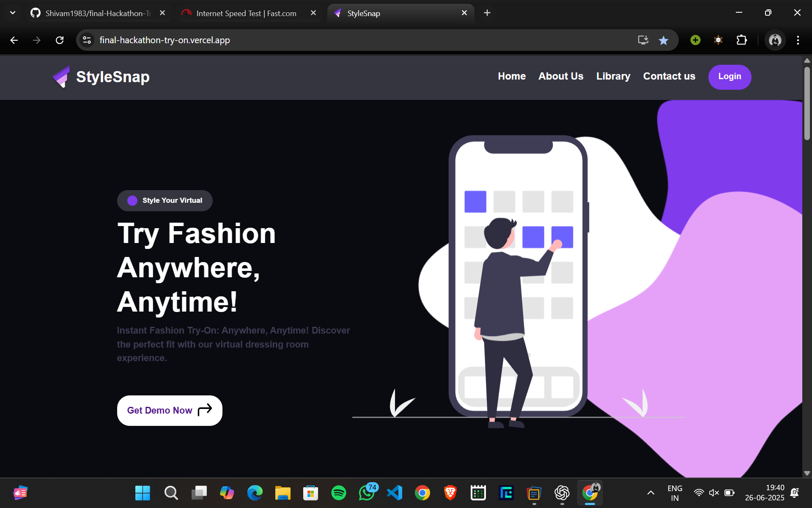Open Brave browser from the taskbar
812x508 pixels.
[x=450, y=493]
